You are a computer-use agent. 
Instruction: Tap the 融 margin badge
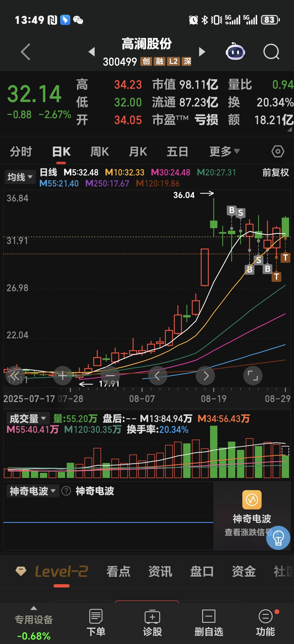(159, 61)
